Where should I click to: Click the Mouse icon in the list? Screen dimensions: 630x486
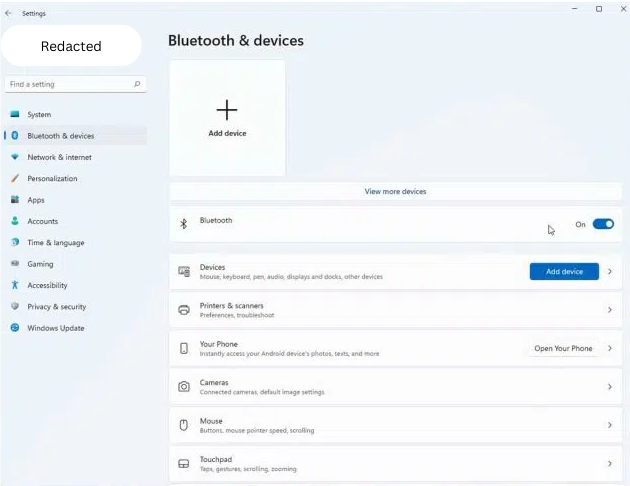(x=184, y=425)
